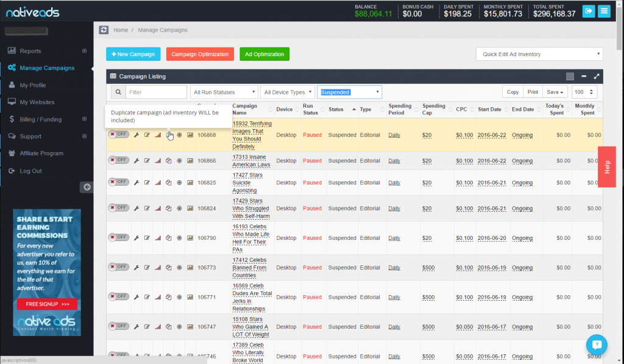Click the Campaign Optimization button
This screenshot has height=364, width=624.
point(200,54)
